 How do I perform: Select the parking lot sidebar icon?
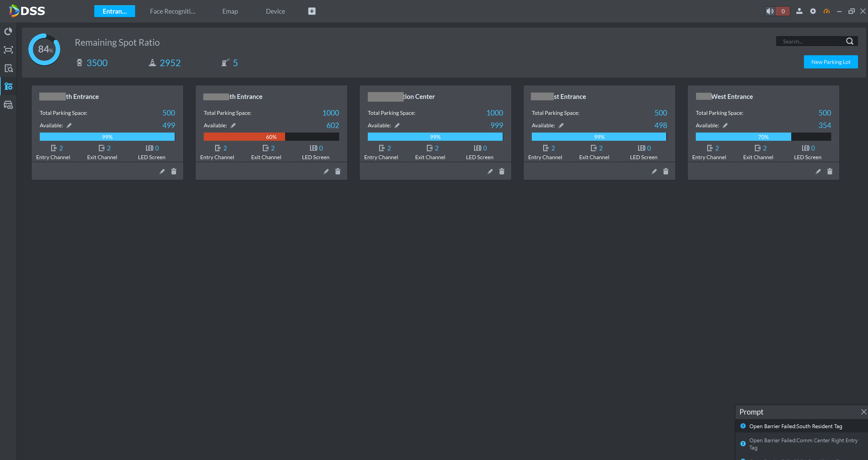click(8, 86)
